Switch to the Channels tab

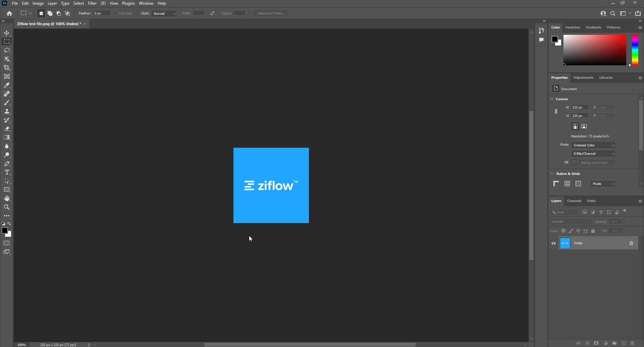pos(574,201)
